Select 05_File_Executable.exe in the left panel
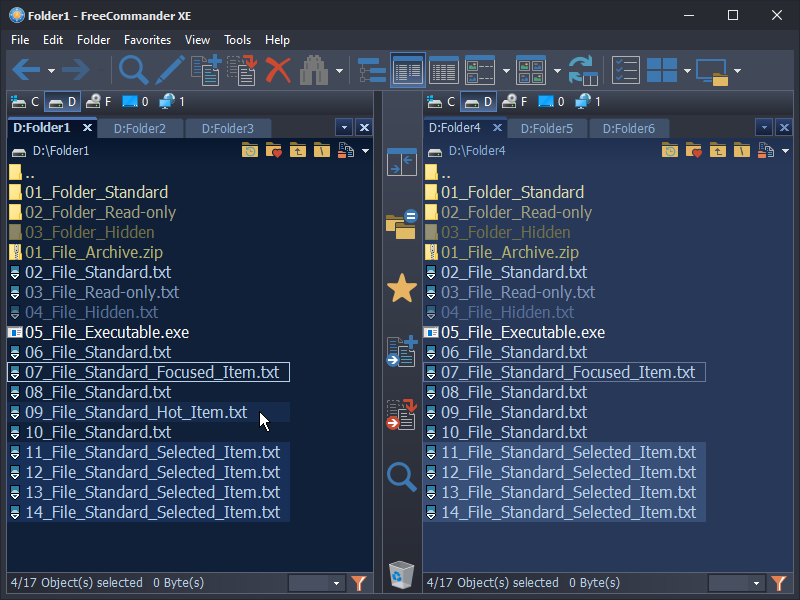 click(x=107, y=332)
